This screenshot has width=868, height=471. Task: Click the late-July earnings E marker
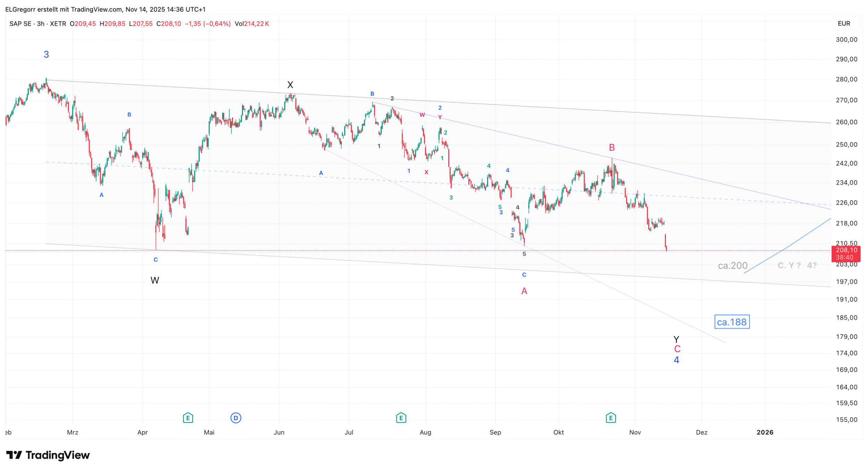401,418
